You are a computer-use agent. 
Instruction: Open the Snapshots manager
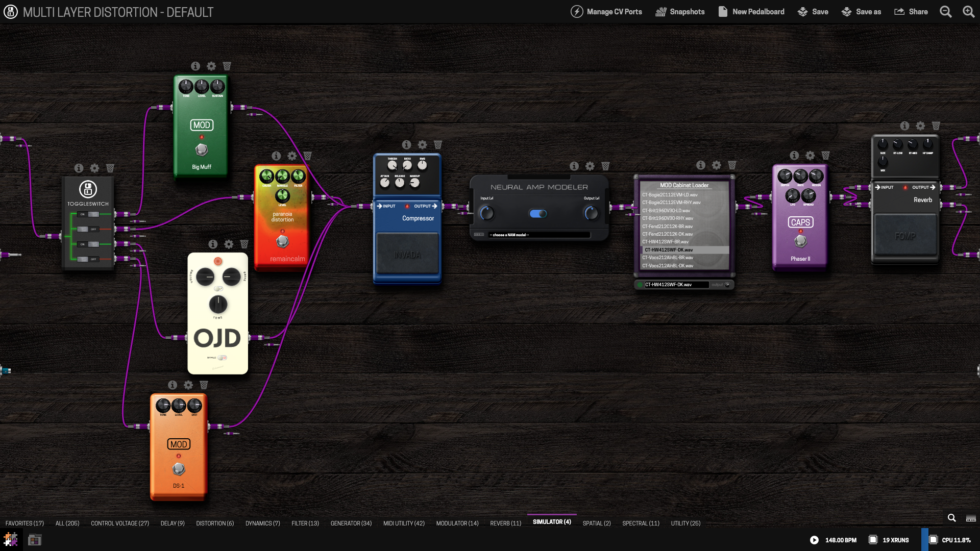point(680,12)
